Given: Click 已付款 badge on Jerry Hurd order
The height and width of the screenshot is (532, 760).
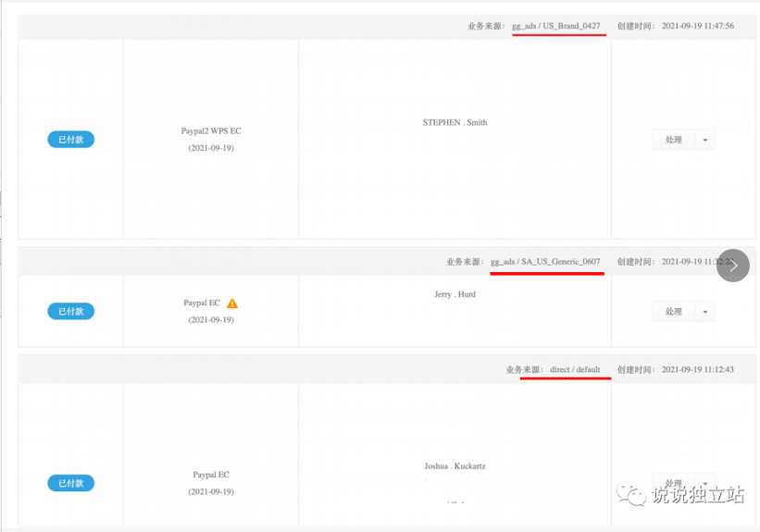Looking at the screenshot, I should pyautogui.click(x=70, y=312).
